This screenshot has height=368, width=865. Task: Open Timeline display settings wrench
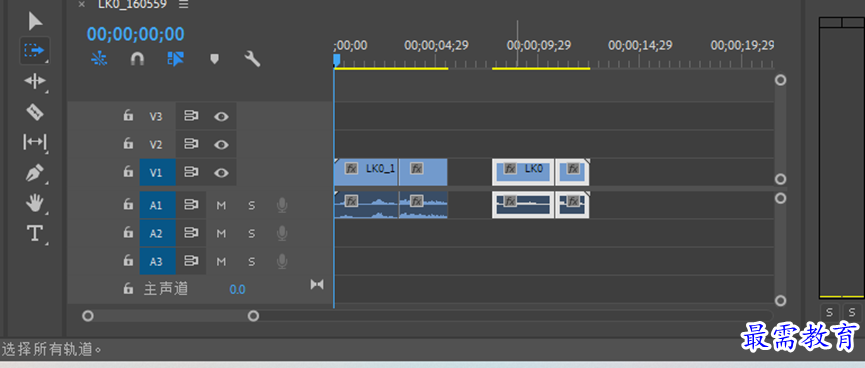(253, 59)
